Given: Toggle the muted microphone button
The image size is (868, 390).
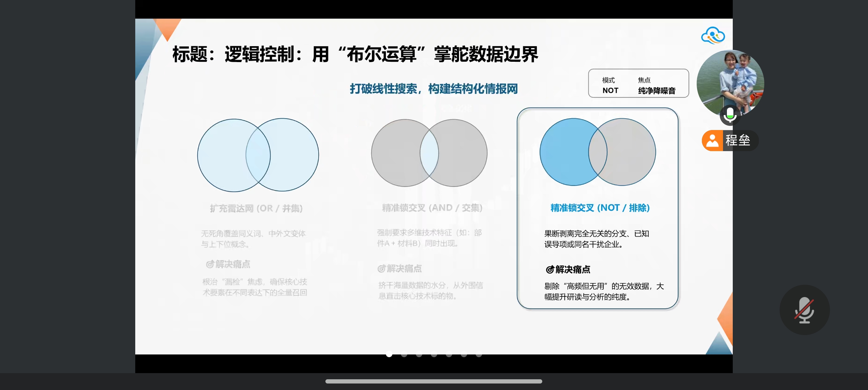Looking at the screenshot, I should [804, 310].
